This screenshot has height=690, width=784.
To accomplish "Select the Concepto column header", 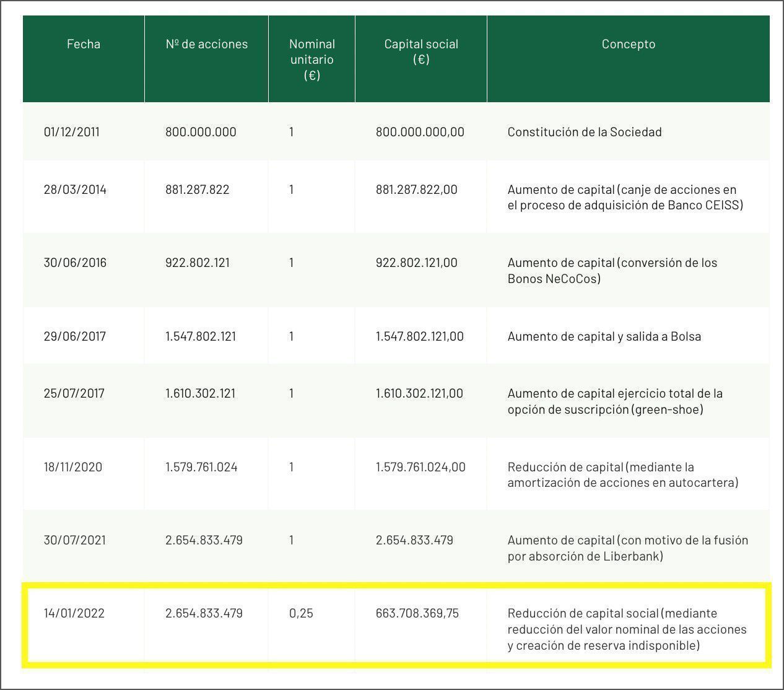I will (x=628, y=44).
